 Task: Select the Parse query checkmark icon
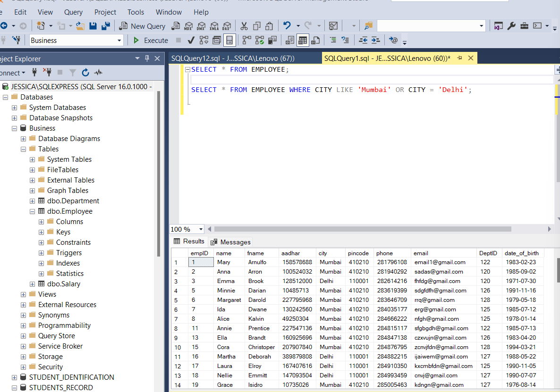coord(190,40)
